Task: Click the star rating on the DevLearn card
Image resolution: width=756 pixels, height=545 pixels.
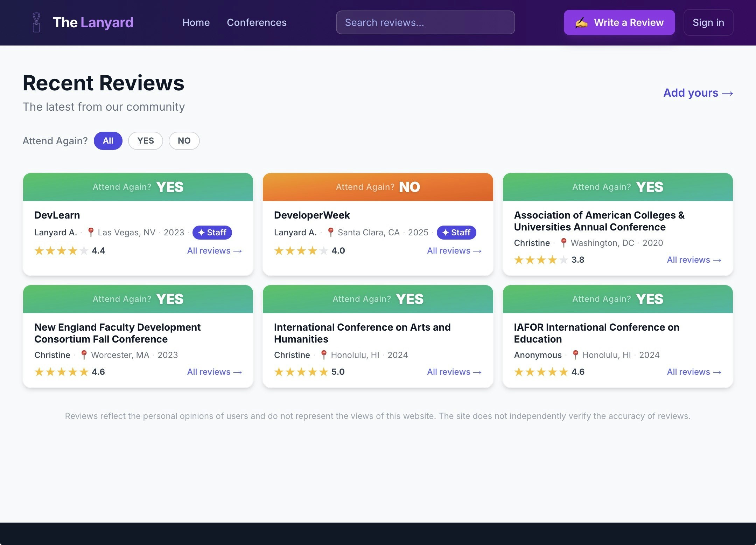Action: [61, 251]
